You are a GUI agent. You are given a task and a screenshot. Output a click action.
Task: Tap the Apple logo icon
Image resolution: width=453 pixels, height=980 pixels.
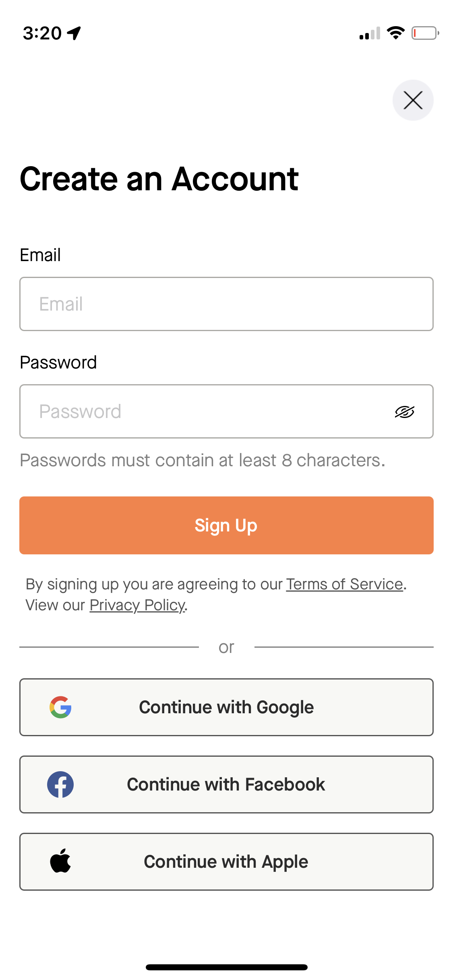pyautogui.click(x=60, y=861)
